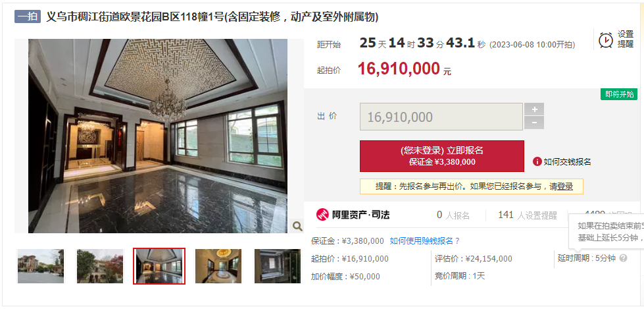This screenshot has height=309, width=644.
Task: Select the second garden exterior thumbnail
Action: coord(100,266)
